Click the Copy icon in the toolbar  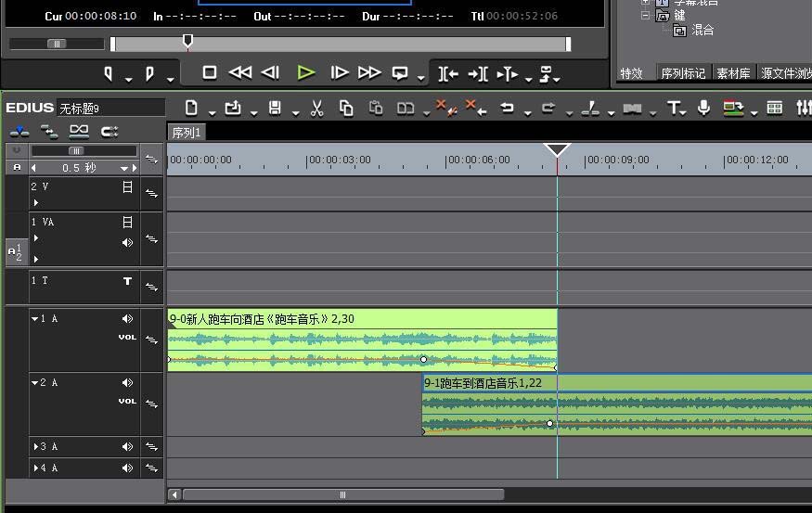point(346,109)
